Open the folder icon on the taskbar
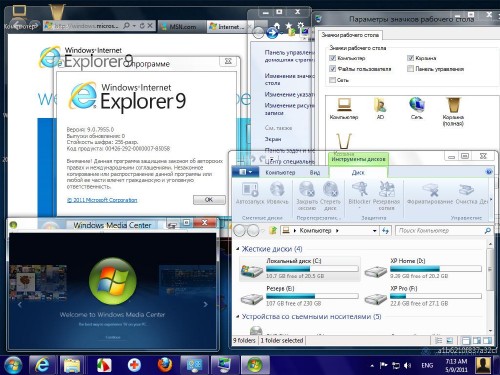 71,365
